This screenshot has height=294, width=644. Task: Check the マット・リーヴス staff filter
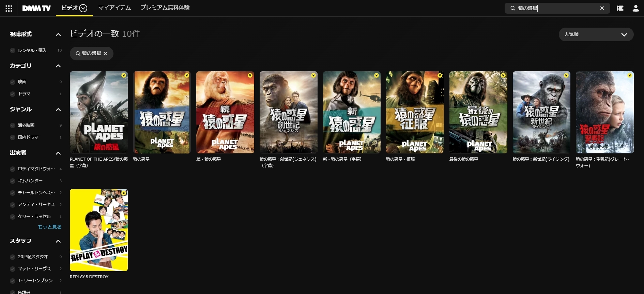13,269
